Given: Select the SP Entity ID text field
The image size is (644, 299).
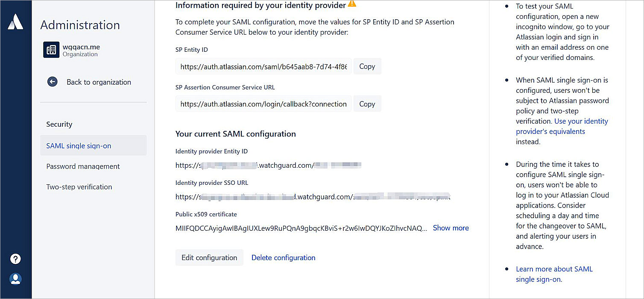Looking at the screenshot, I should (x=263, y=66).
